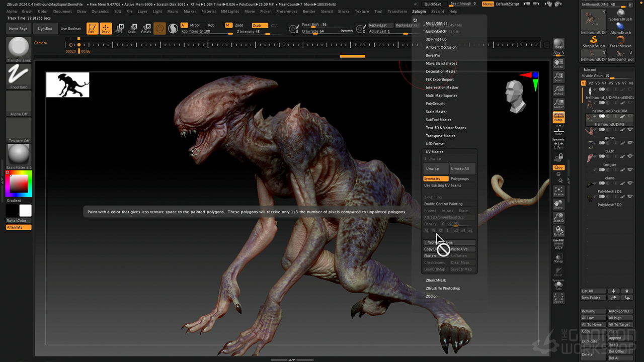The width and height of the screenshot is (644, 362).
Task: Expand the ZColor plugin section
Action: [431, 296]
